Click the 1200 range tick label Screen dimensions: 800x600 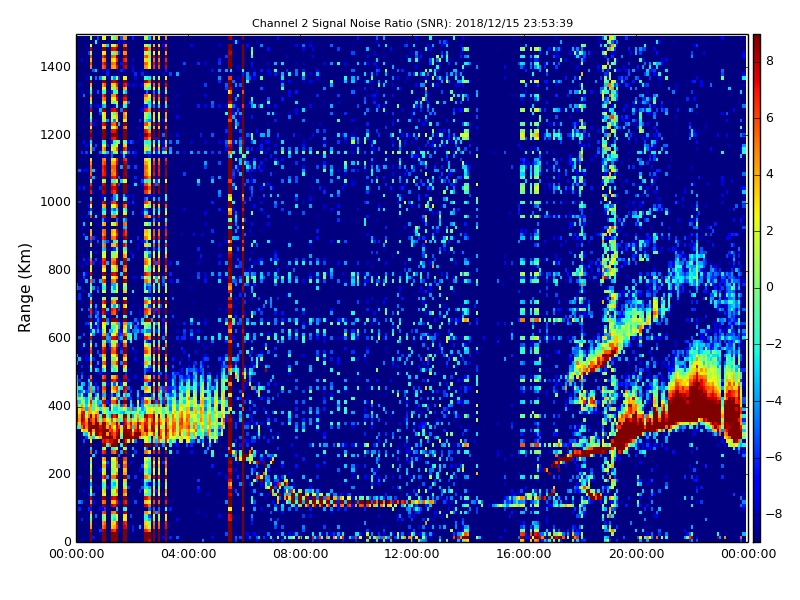(x=56, y=135)
